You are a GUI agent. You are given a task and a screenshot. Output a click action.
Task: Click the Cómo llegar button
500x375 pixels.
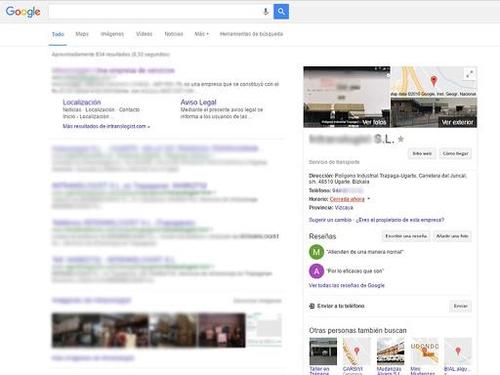(x=455, y=154)
